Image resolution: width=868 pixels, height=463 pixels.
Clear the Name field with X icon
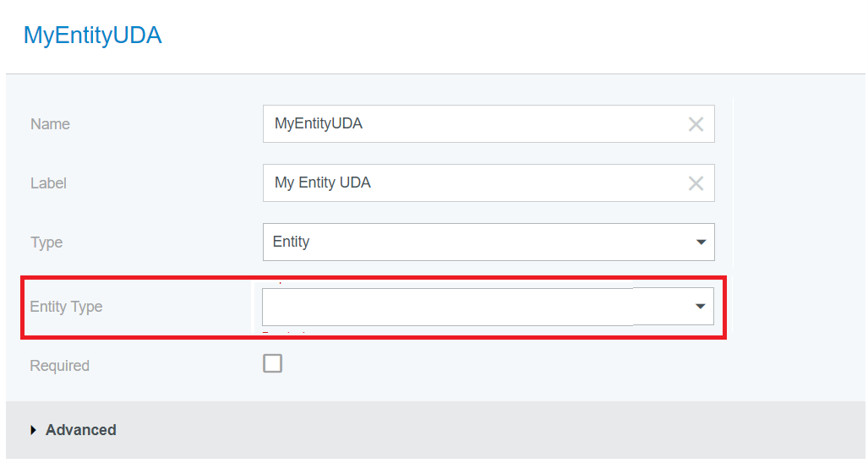tap(696, 124)
